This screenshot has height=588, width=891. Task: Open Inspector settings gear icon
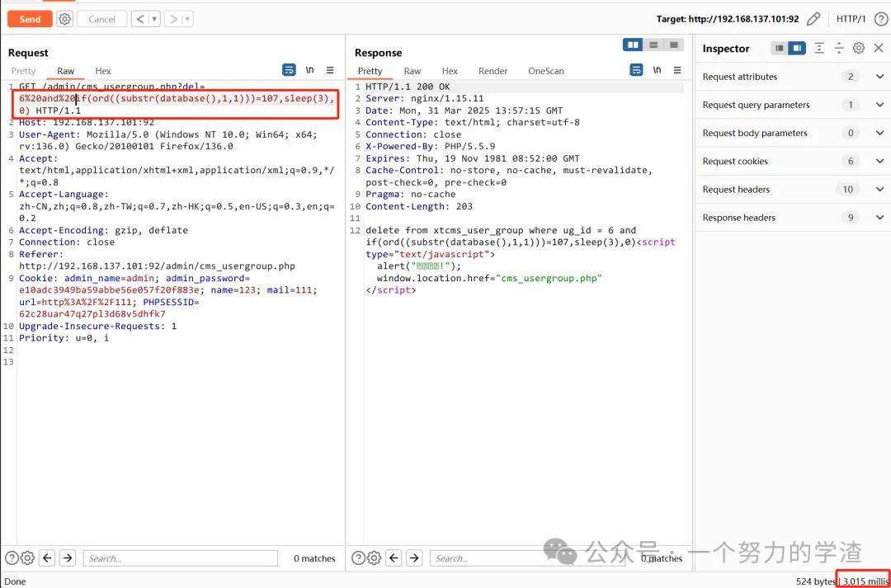[859, 49]
